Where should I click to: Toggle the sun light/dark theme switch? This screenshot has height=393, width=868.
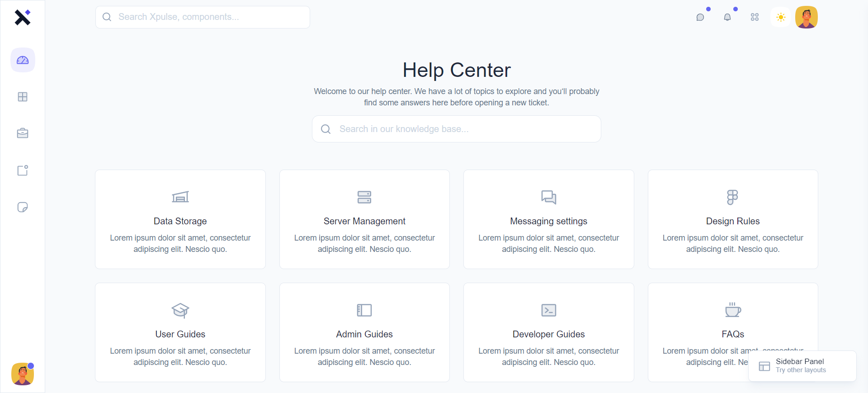pyautogui.click(x=781, y=17)
